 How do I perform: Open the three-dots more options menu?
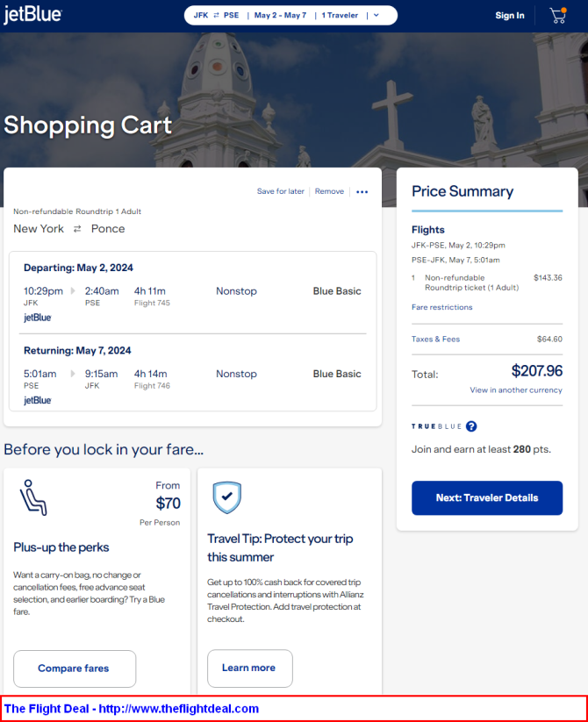362,191
